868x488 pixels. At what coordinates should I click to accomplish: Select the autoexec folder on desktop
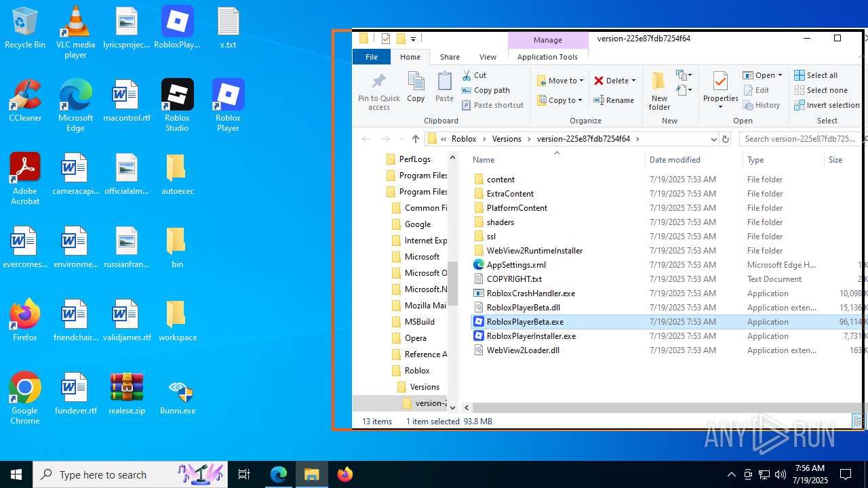coord(178,174)
